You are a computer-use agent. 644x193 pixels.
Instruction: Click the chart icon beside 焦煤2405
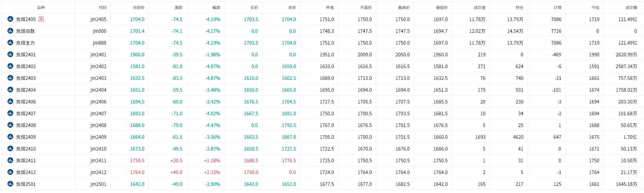tap(10, 19)
